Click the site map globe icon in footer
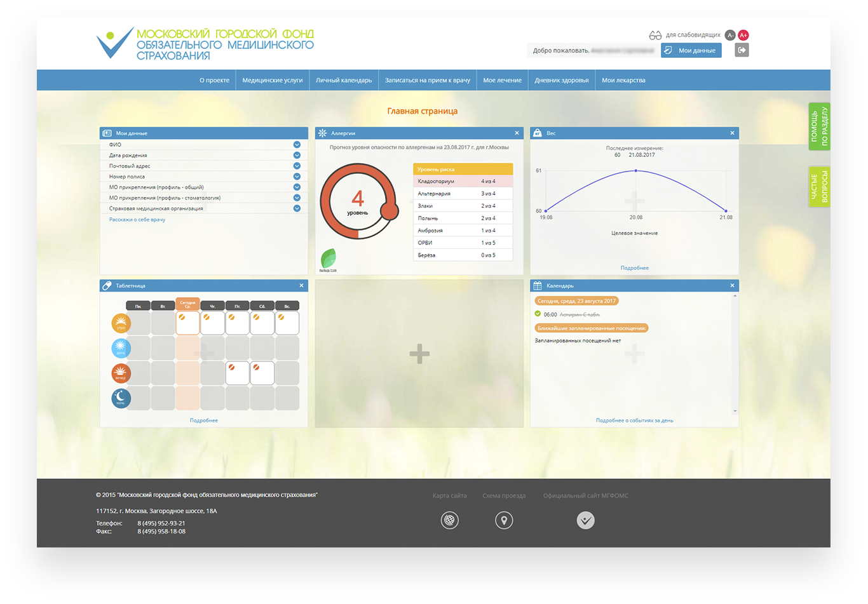The height and width of the screenshot is (604, 868). click(x=449, y=521)
